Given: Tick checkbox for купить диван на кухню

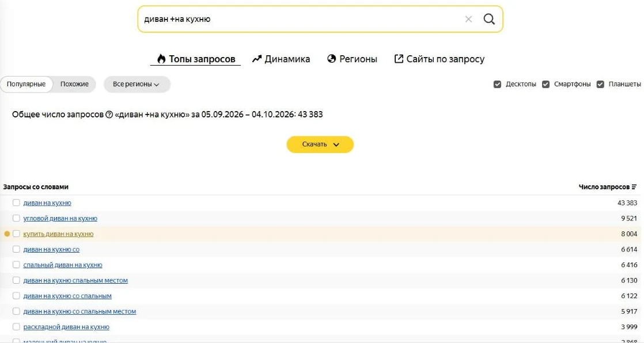Looking at the screenshot, I should tap(16, 234).
